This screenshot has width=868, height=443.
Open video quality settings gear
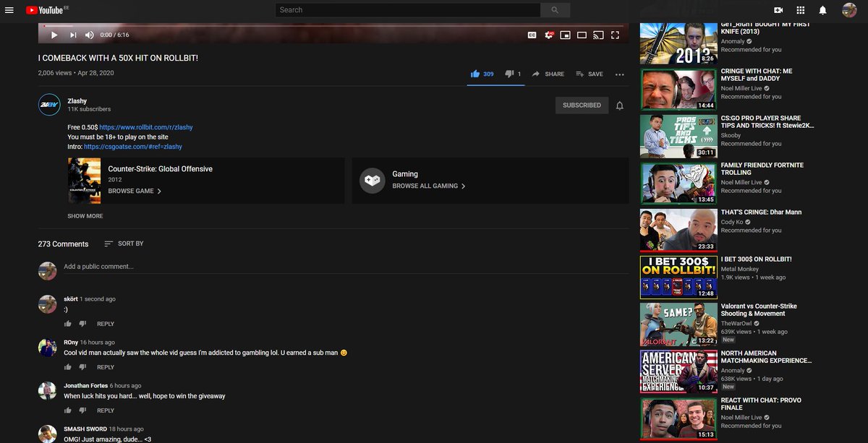coord(549,35)
